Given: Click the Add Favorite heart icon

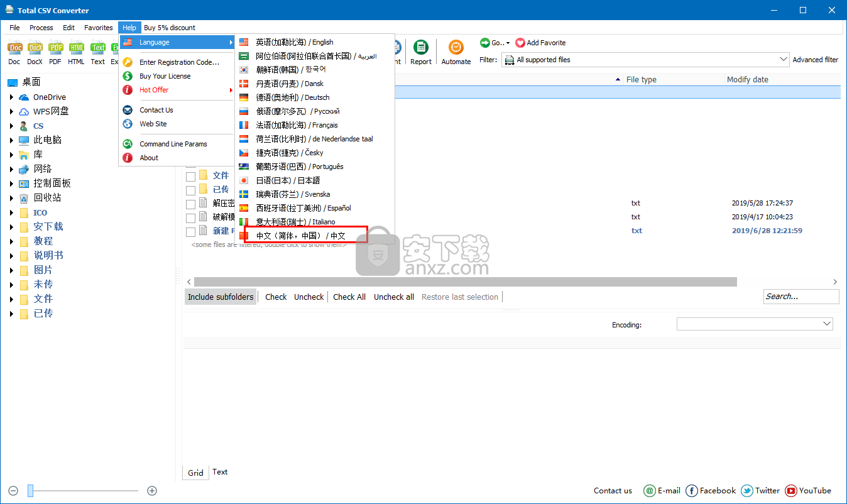Looking at the screenshot, I should pos(520,43).
